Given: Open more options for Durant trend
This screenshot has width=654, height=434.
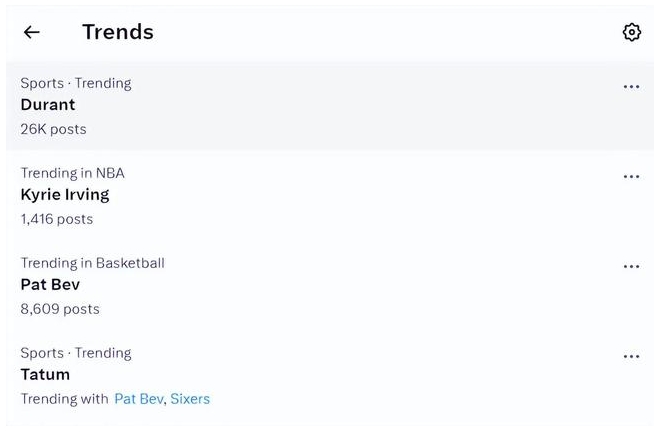Looking at the screenshot, I should pos(631,87).
